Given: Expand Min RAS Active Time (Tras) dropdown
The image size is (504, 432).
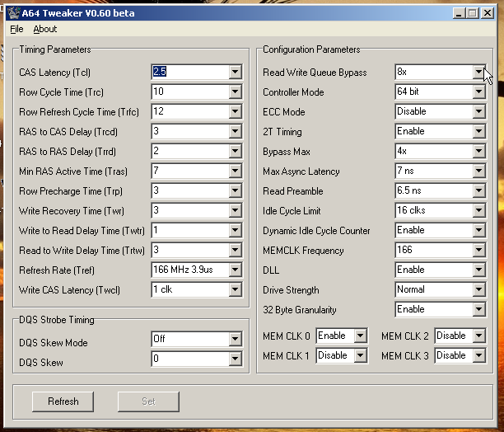Looking at the screenshot, I should [x=236, y=171].
